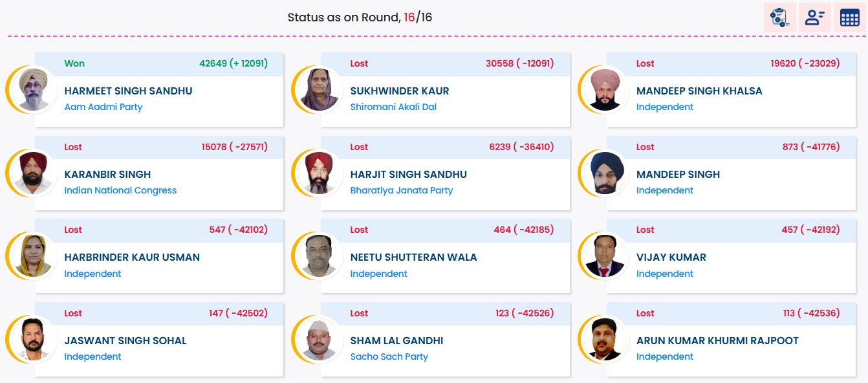The width and height of the screenshot is (868, 383).
Task: Click the Indian National Congress label
Action: tap(120, 190)
